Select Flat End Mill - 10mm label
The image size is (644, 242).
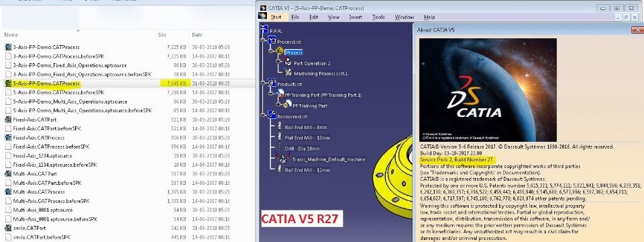tap(307, 138)
